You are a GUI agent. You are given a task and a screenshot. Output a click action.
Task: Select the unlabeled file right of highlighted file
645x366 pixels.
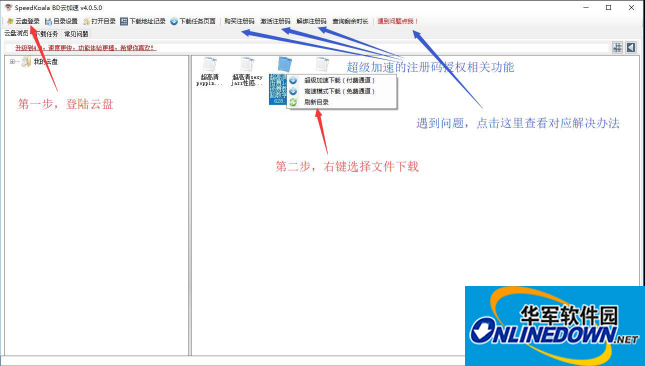[322, 65]
